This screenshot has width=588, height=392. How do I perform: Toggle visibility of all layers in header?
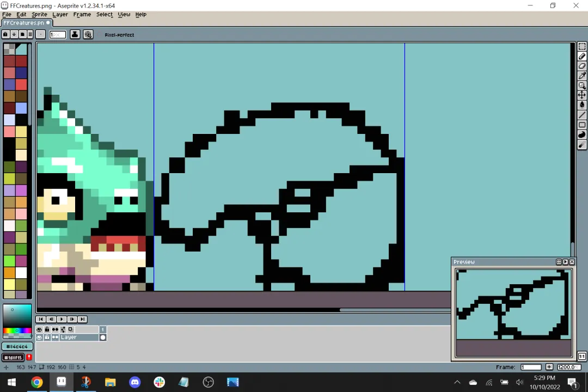[39, 329]
